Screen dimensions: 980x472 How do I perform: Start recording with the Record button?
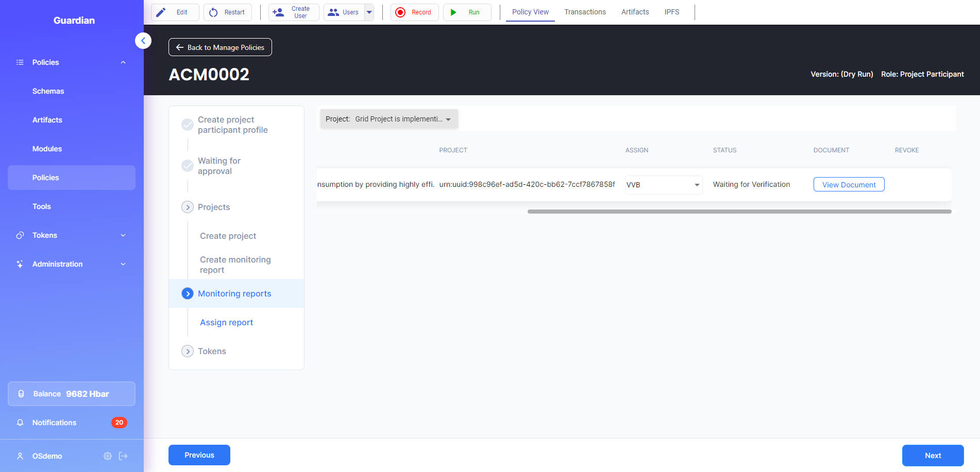414,12
